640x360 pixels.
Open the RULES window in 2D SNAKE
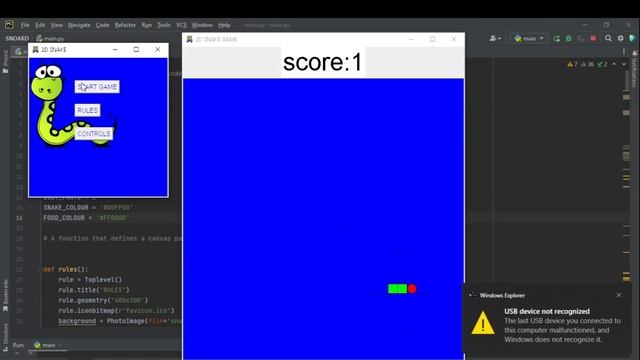click(x=87, y=110)
